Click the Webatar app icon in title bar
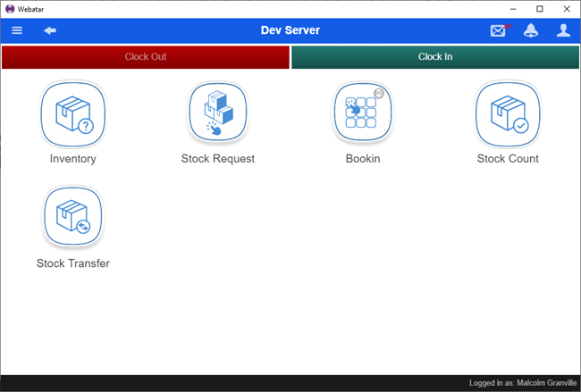The image size is (581, 392). [x=9, y=8]
